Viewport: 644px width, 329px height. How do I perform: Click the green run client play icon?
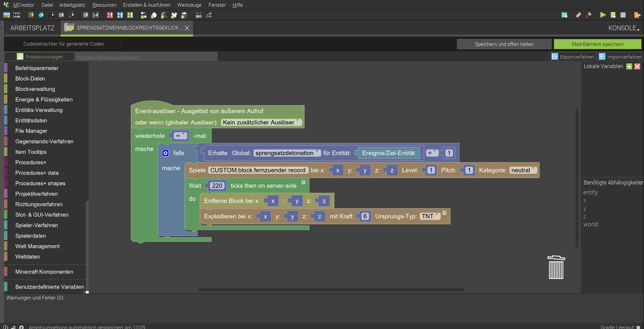tap(603, 15)
